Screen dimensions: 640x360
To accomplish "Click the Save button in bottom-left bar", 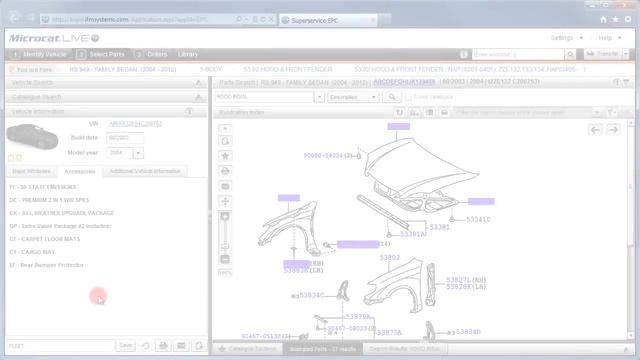I will click(x=125, y=346).
